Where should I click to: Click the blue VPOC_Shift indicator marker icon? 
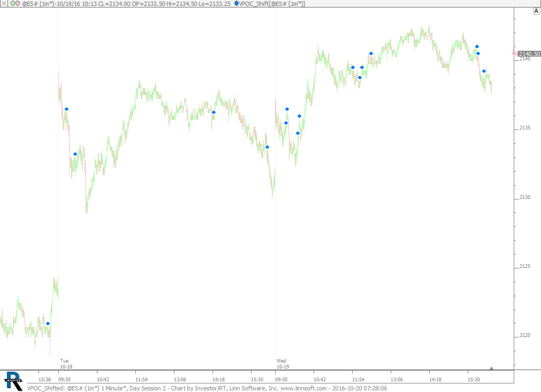click(x=237, y=4)
